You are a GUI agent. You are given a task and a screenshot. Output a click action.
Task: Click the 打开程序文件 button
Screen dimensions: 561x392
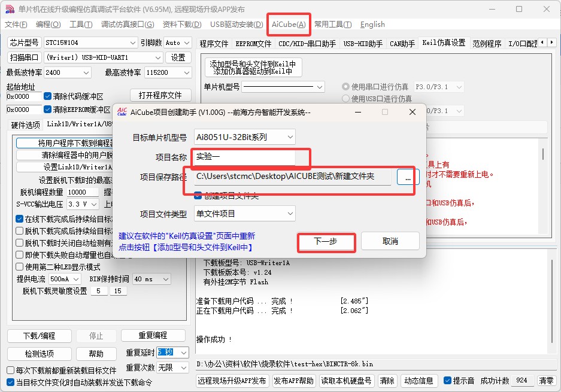(x=160, y=96)
